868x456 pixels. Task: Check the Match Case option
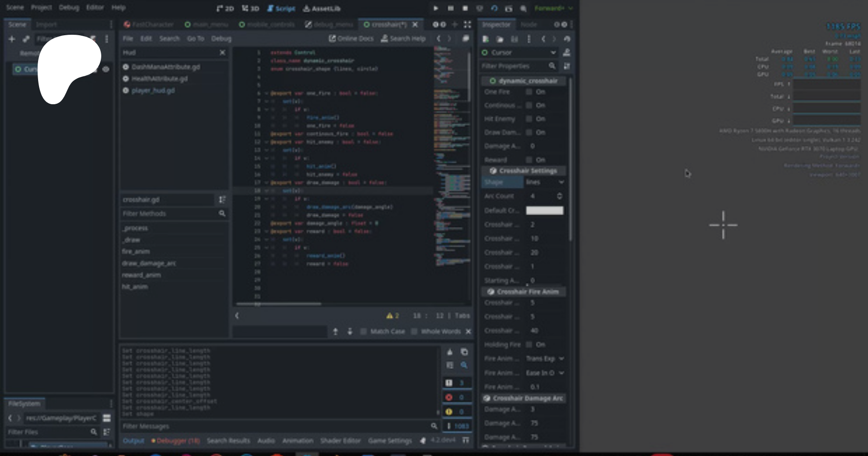364,332
